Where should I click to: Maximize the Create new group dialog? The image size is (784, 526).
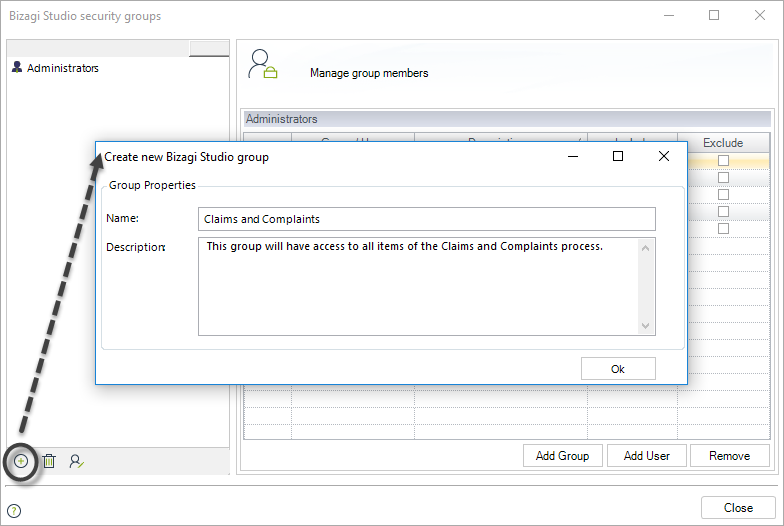pyautogui.click(x=618, y=156)
